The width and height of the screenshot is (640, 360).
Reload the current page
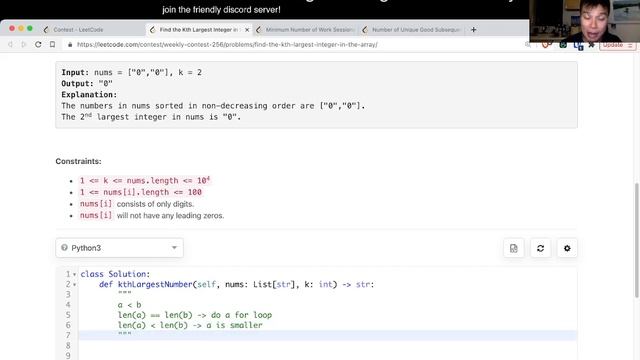coord(38,44)
